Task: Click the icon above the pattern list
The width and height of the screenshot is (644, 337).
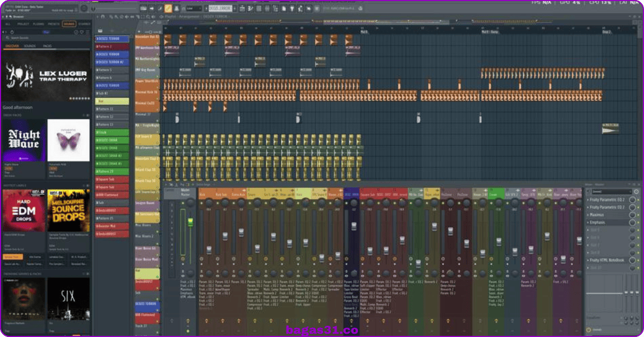Action: (100, 31)
